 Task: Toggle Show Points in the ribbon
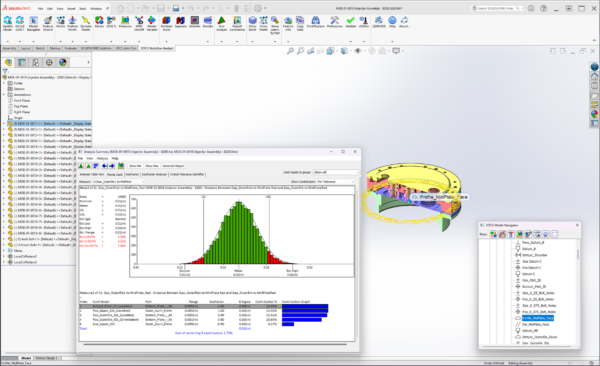pyautogui.click(x=264, y=24)
